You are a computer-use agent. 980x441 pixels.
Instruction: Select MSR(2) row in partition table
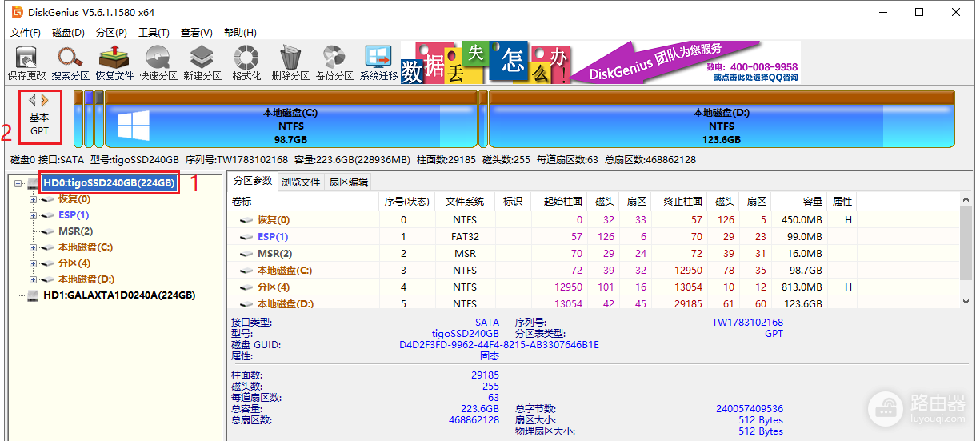coord(592,253)
